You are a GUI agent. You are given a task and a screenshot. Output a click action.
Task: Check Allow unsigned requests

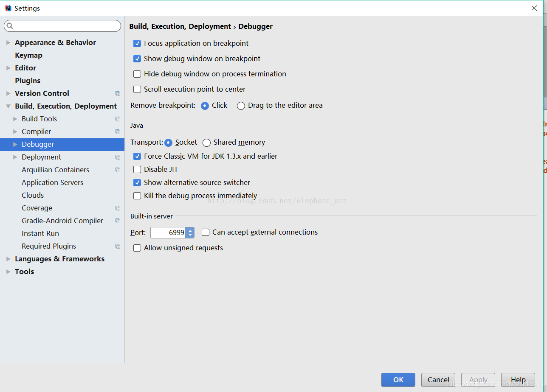point(137,248)
